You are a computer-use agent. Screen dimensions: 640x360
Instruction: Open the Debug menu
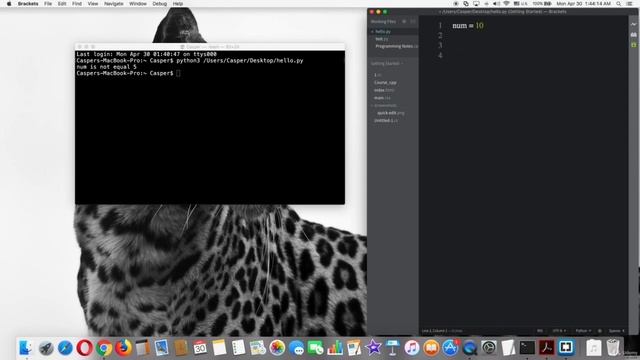(x=159, y=4)
